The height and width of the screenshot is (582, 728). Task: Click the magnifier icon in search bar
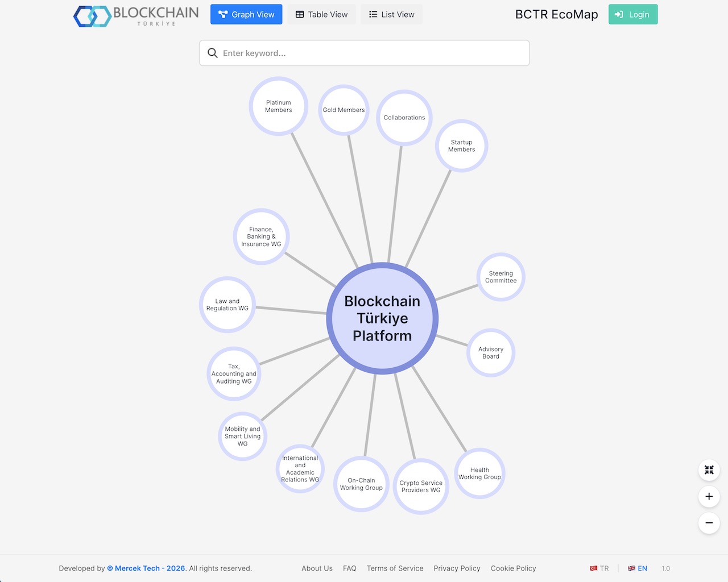point(213,53)
